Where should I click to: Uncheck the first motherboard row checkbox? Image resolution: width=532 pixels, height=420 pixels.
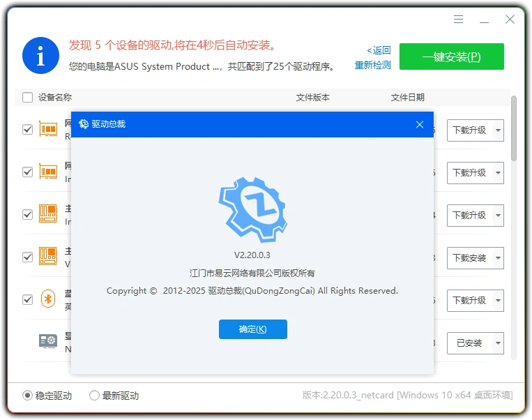pyautogui.click(x=27, y=215)
